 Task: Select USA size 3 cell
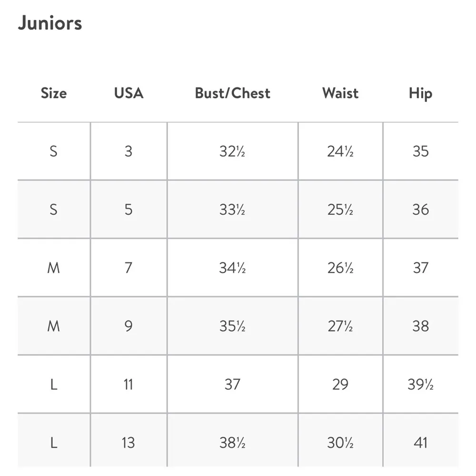point(129,151)
